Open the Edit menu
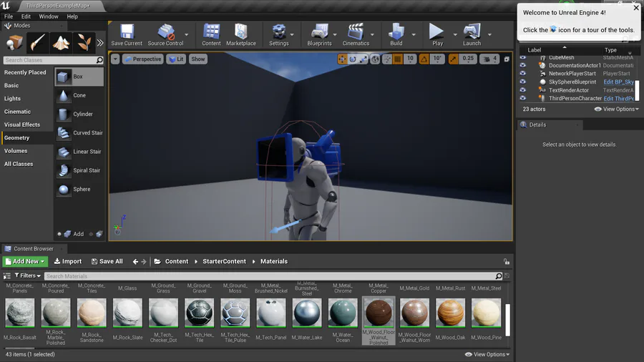The height and width of the screenshot is (362, 644). tap(26, 16)
